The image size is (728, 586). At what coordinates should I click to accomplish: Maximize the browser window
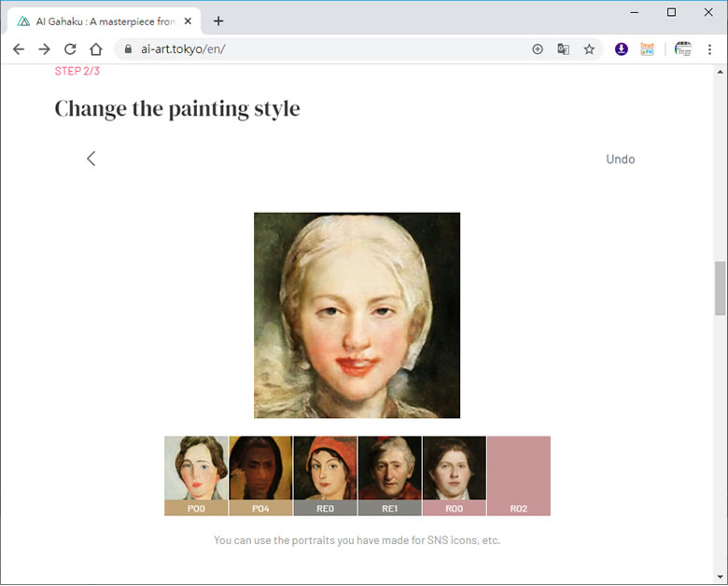point(671,12)
